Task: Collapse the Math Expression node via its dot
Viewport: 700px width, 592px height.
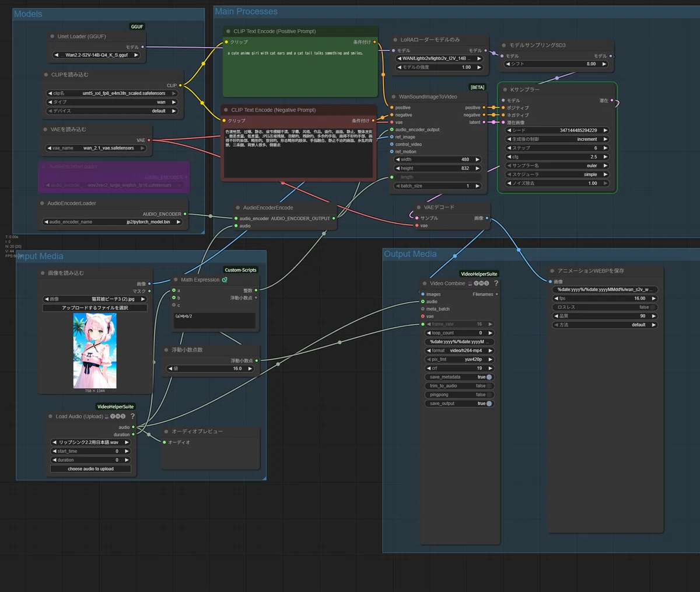Action: coord(175,280)
